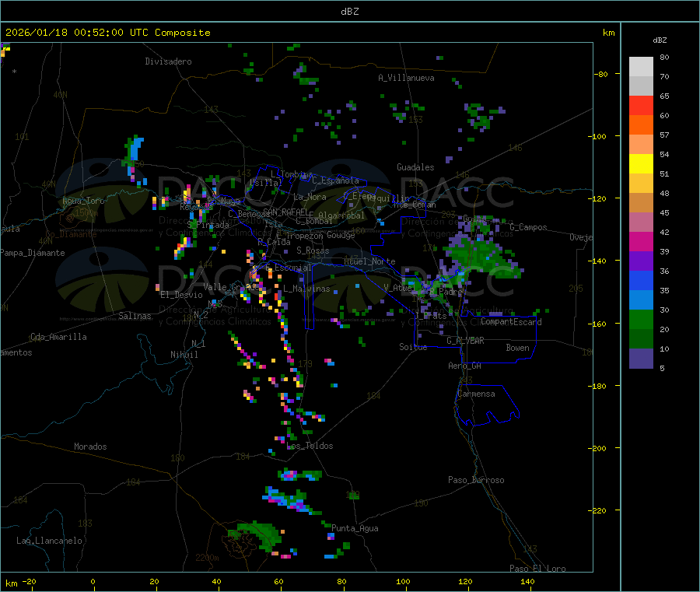Screen dimensions: 700x592
Task: Select the purple 5-10 dBZ legend swatch
Action: tap(641, 359)
